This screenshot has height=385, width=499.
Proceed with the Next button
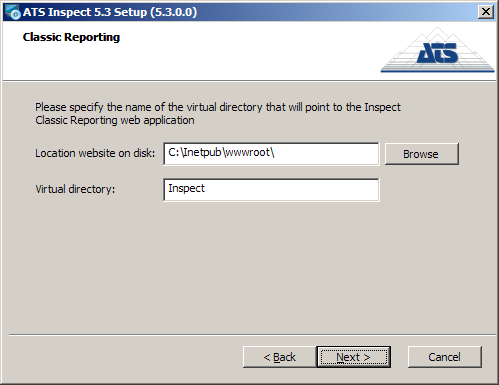(x=354, y=357)
